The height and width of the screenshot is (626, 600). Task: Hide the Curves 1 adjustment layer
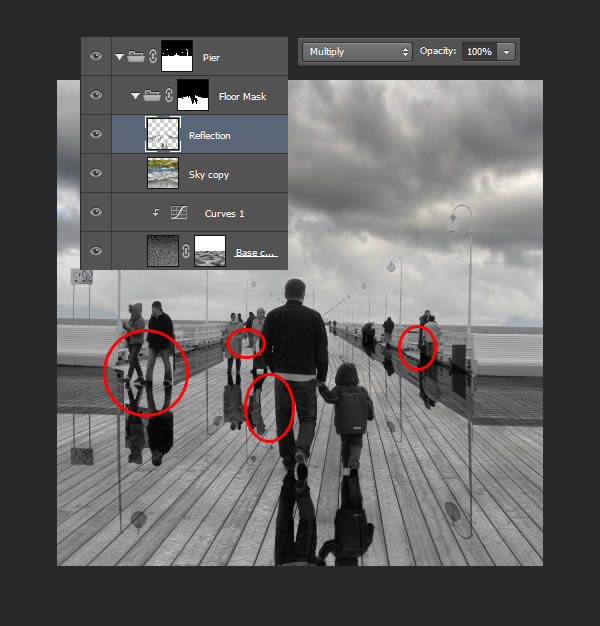pyautogui.click(x=96, y=213)
